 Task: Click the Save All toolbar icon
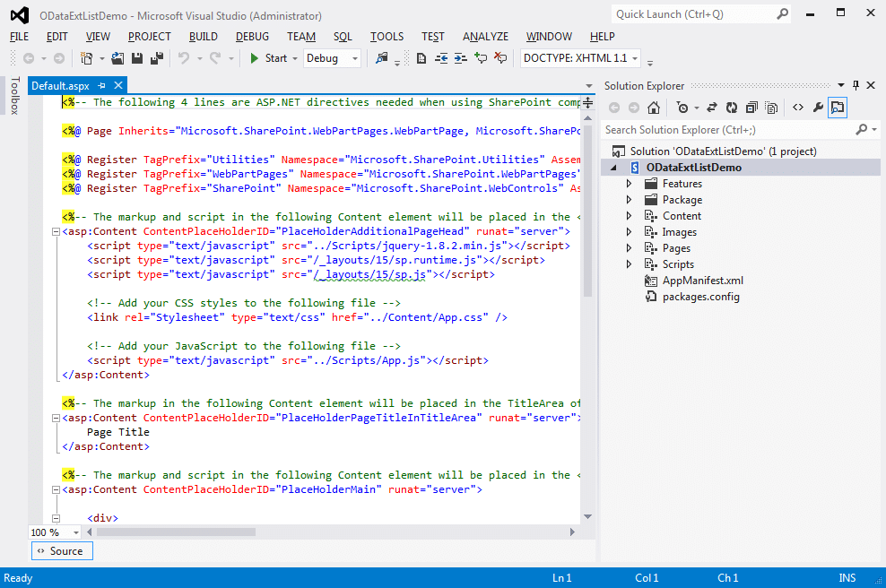point(157,58)
